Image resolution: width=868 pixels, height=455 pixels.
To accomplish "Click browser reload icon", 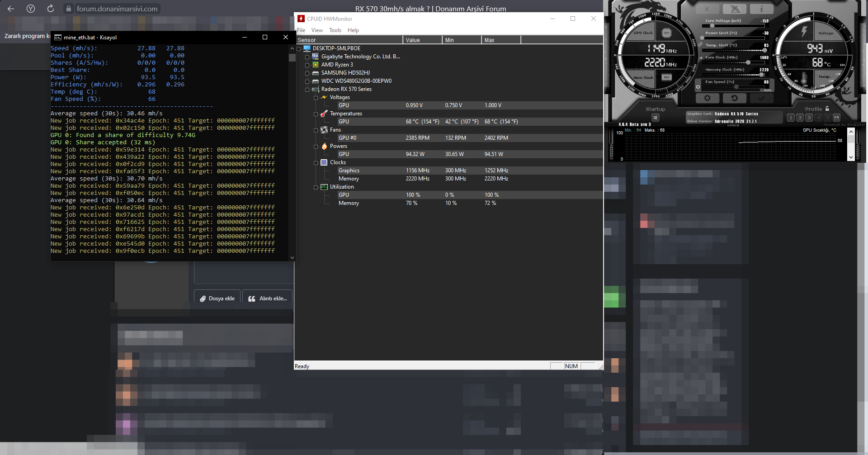I will click(51, 9).
